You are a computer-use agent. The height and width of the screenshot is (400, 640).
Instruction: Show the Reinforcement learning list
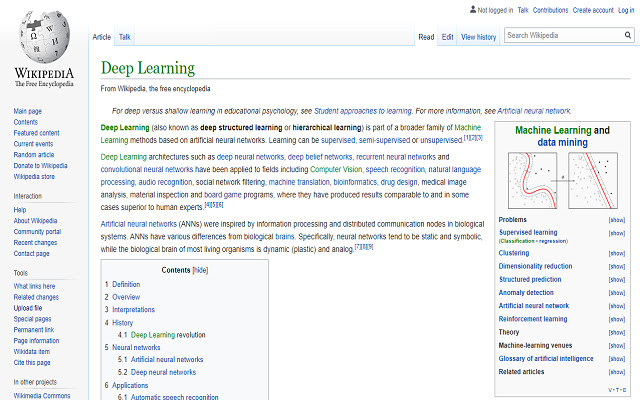617,318
